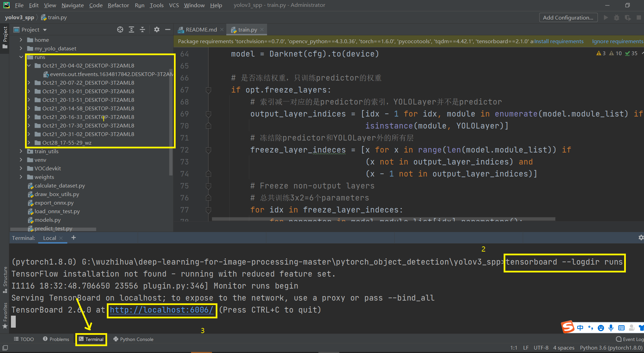Click Run with Coverage icon
The height and width of the screenshot is (353, 644).
click(x=628, y=17)
